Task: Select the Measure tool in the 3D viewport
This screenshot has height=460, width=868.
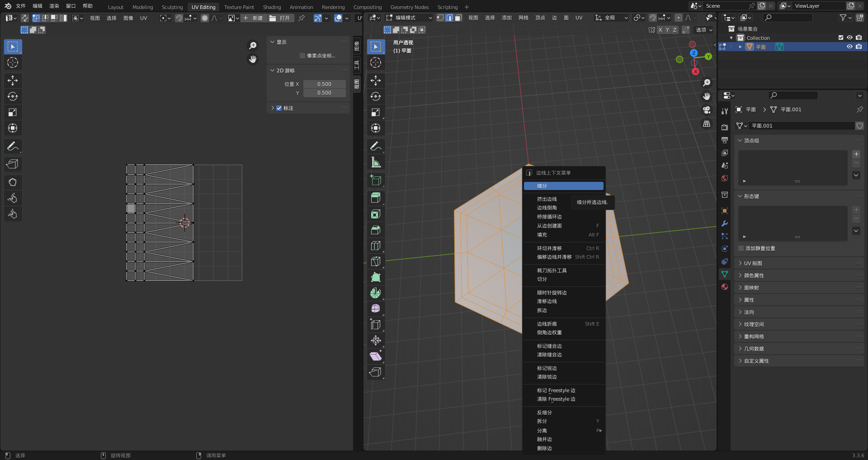Action: [x=376, y=162]
